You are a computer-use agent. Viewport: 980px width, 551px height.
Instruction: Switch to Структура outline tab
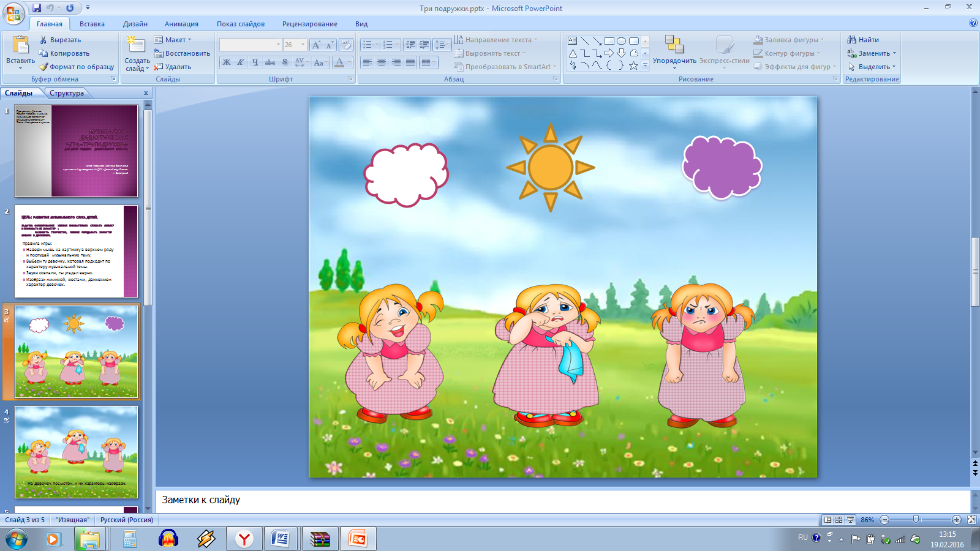point(67,93)
